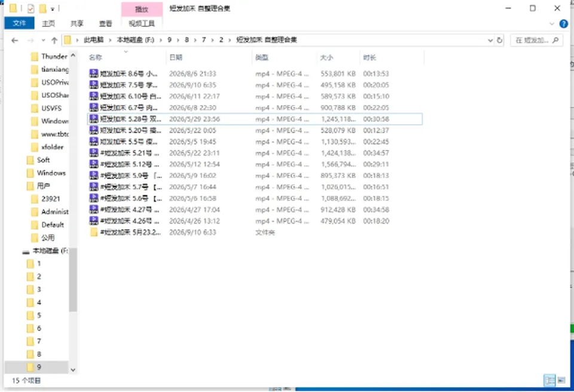Open the chevron after 本地磁盘 (F:) in the address bar
574x392 pixels.
[161, 40]
